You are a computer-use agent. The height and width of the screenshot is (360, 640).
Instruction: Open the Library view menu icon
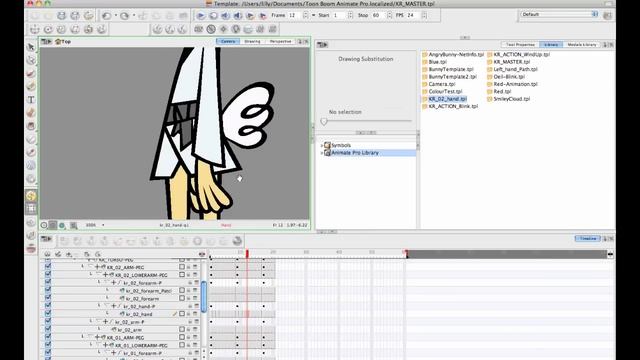click(322, 44)
